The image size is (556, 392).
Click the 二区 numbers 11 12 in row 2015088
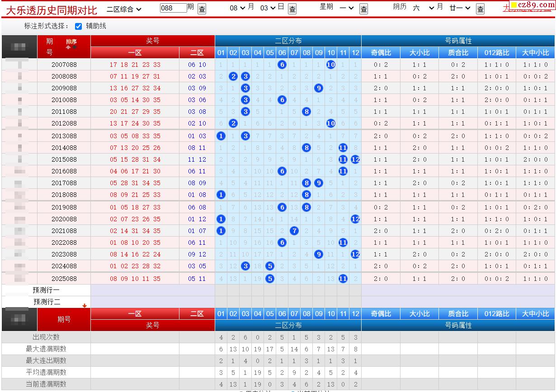point(197,159)
